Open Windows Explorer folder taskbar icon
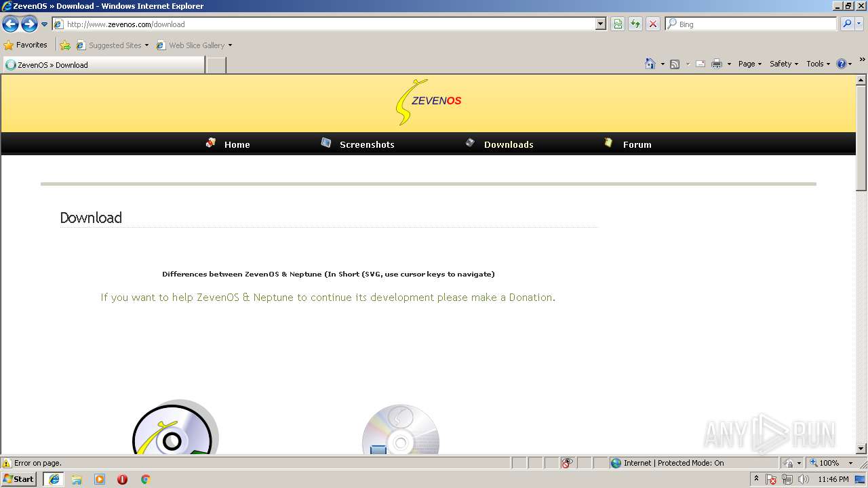Viewport: 868px width, 488px height. 77,479
